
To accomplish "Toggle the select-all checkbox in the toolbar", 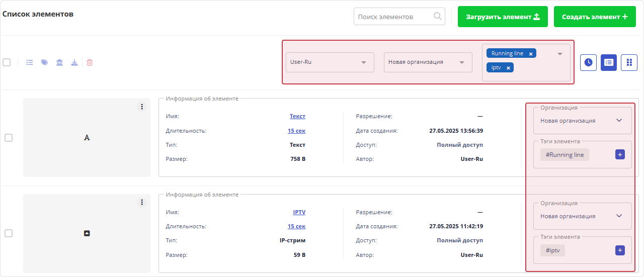I will click(7, 62).
